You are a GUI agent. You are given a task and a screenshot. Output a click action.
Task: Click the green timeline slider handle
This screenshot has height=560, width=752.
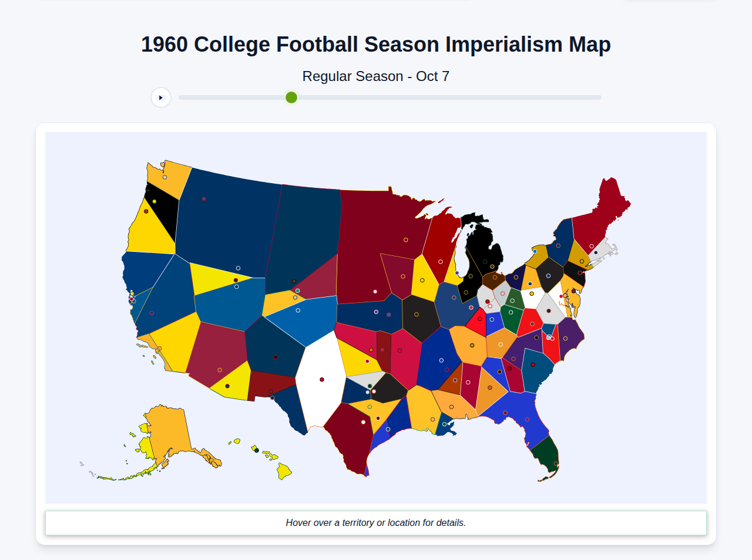(291, 97)
